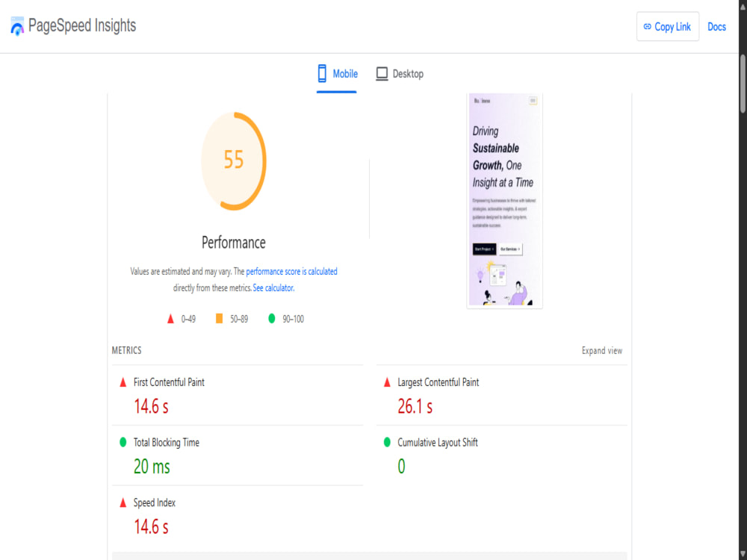
Task: Click the page vertical scrollbar thumb
Action: 743,84
